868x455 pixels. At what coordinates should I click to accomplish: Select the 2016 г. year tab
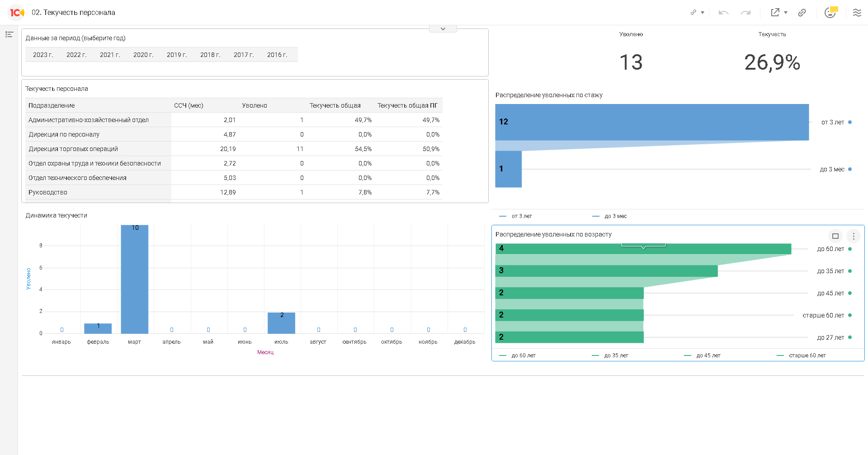click(277, 55)
